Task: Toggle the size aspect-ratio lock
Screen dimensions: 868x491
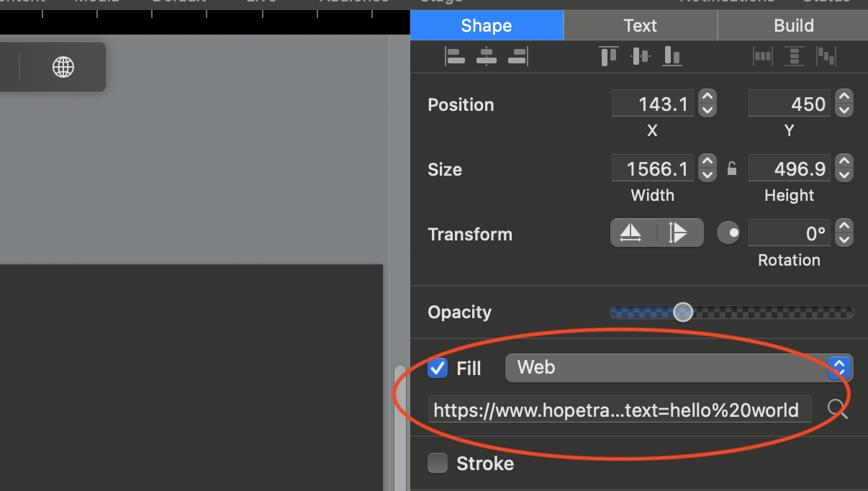Action: coord(732,168)
